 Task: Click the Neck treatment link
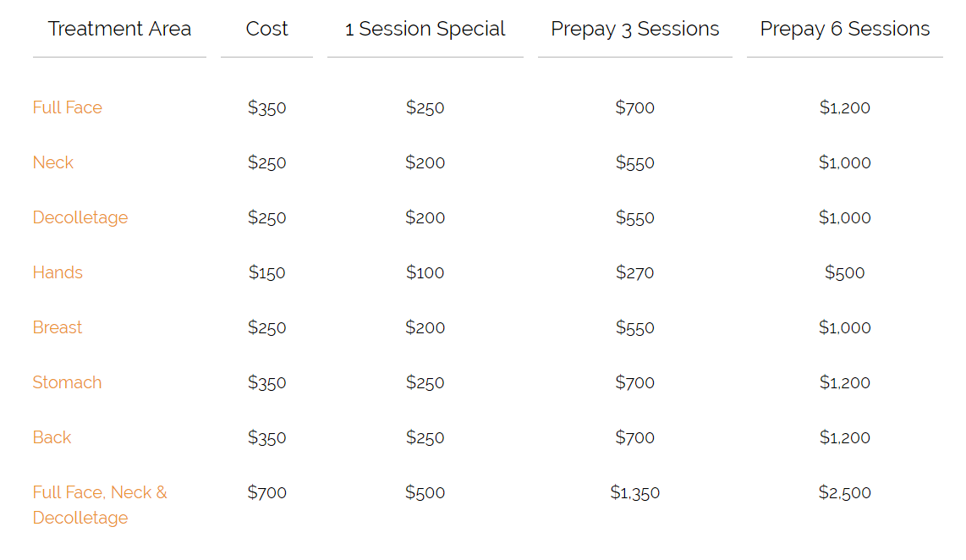coord(53,162)
